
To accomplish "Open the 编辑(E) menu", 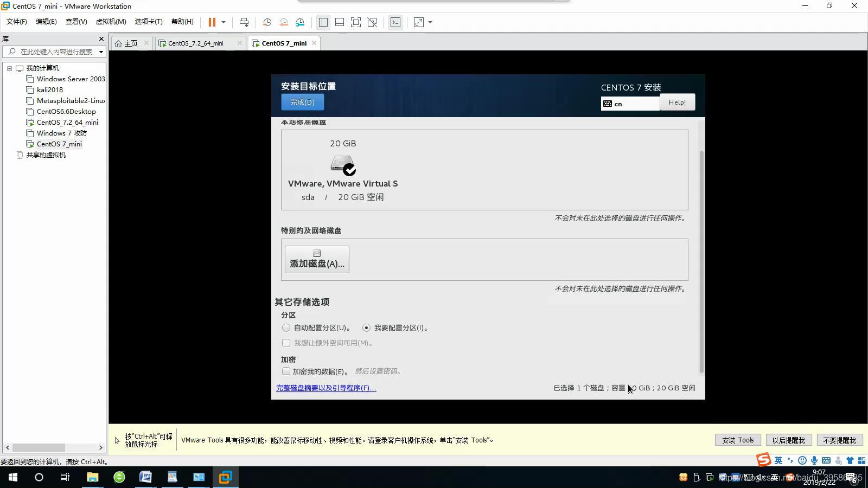I will click(46, 22).
